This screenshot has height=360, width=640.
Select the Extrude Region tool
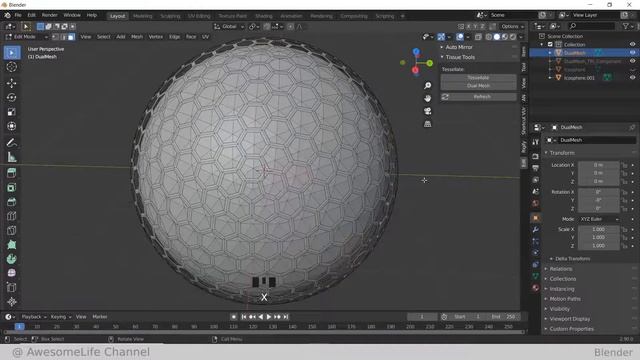tap(12, 173)
